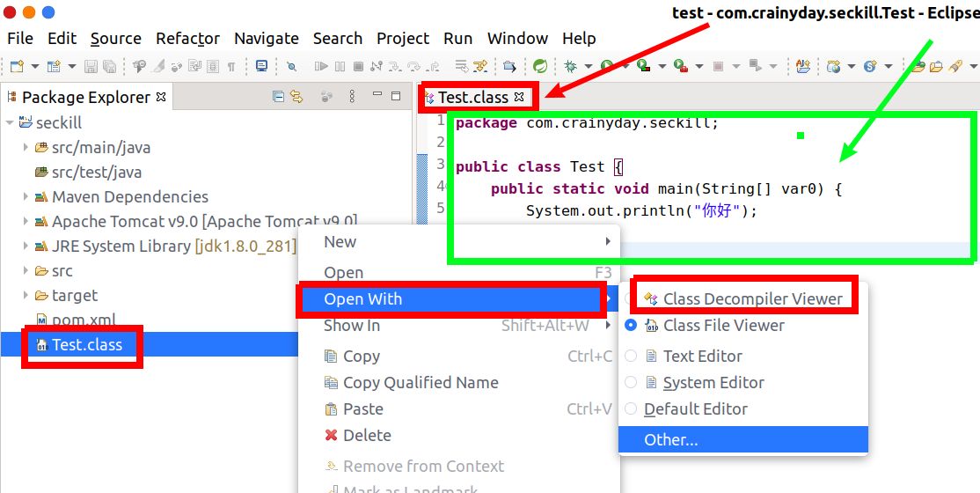The height and width of the screenshot is (493, 980).
Task: Open the Source menu
Action: pos(115,38)
